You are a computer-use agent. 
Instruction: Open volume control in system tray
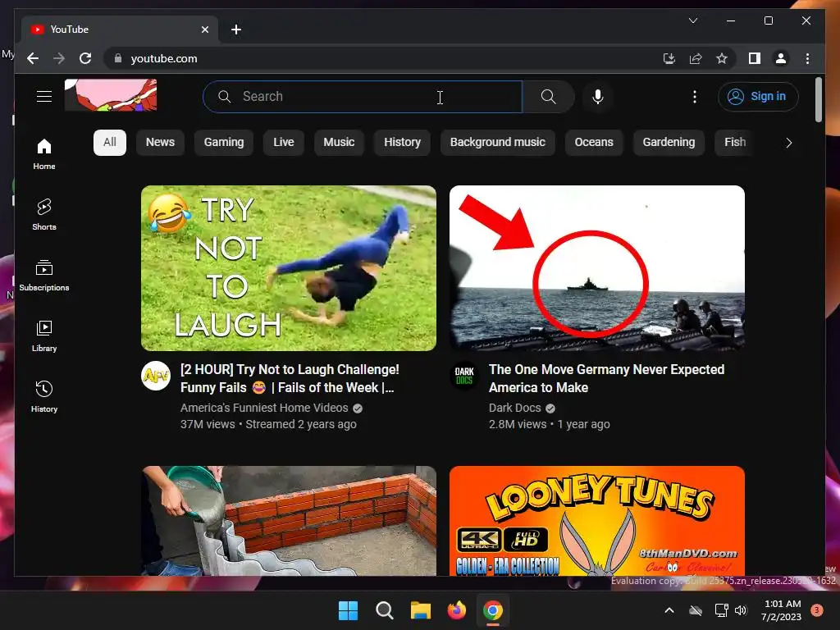741,610
